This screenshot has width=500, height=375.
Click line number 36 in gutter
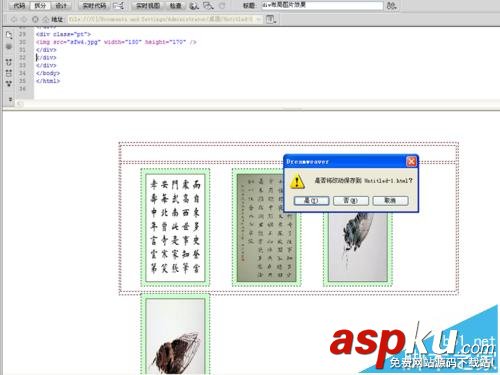pos(22,89)
